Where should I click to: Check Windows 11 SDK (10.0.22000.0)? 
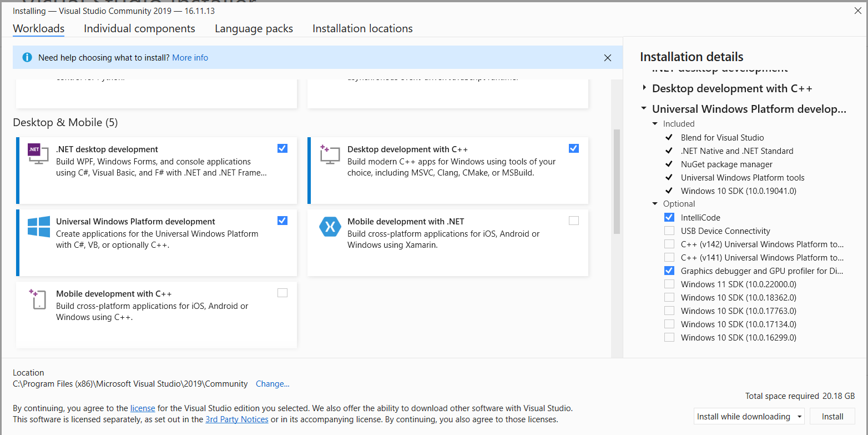[669, 284]
